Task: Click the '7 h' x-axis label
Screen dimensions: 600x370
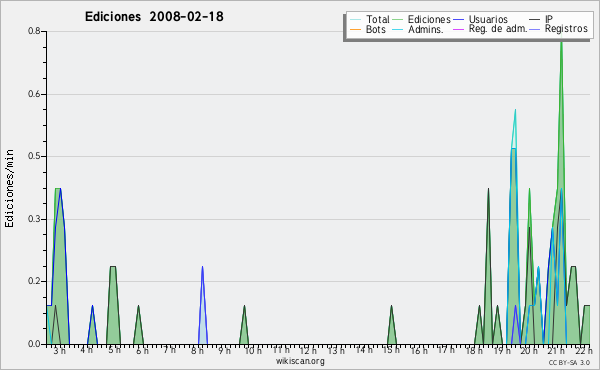Action: tap(170, 350)
